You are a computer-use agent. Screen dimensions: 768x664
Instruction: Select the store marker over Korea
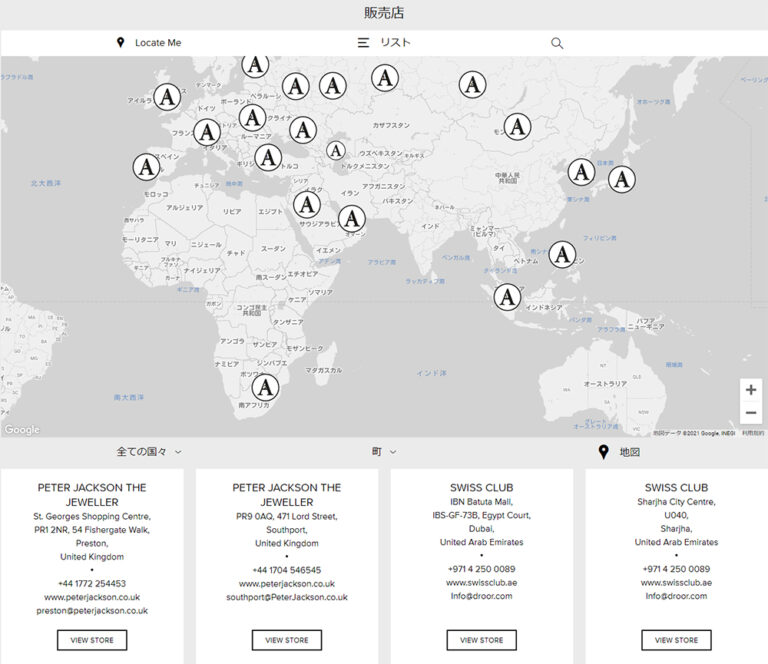[581, 172]
